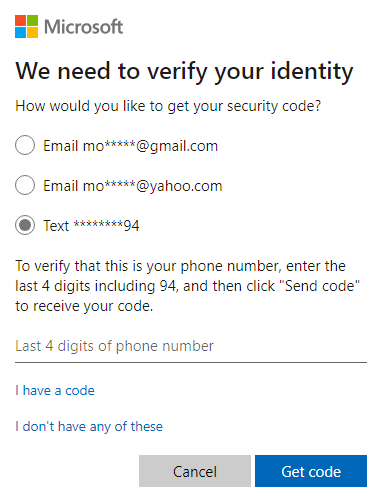Click the 'Text ********94' option label
The image size is (381, 497).
[x=91, y=226]
